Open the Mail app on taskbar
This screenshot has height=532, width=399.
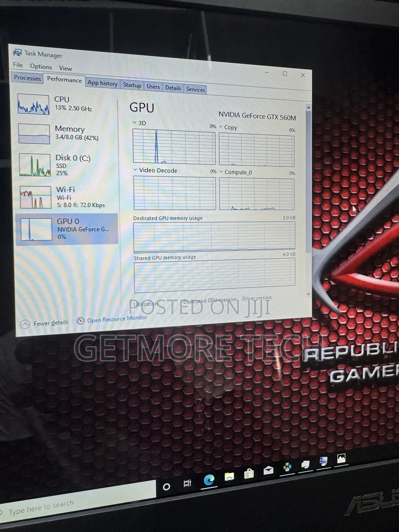[x=269, y=470]
